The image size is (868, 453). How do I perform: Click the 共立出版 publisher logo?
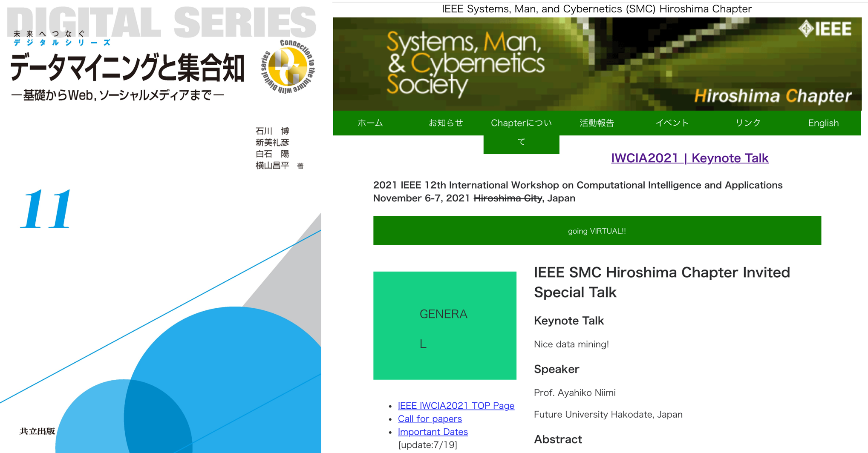tap(37, 431)
